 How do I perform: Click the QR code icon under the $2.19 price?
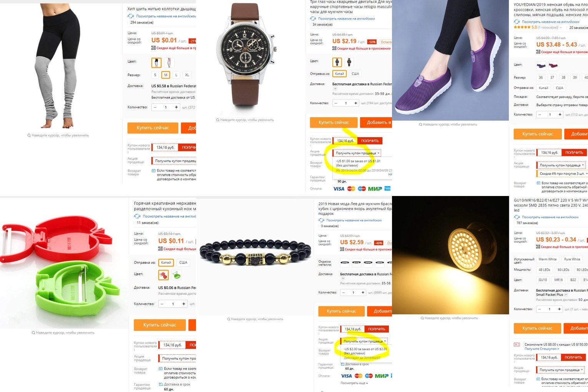(334, 48)
